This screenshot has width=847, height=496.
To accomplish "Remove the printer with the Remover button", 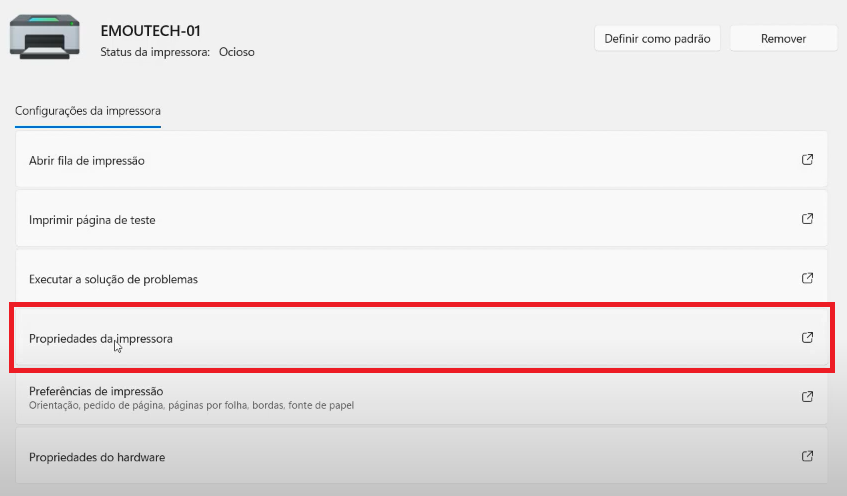I will [x=783, y=38].
